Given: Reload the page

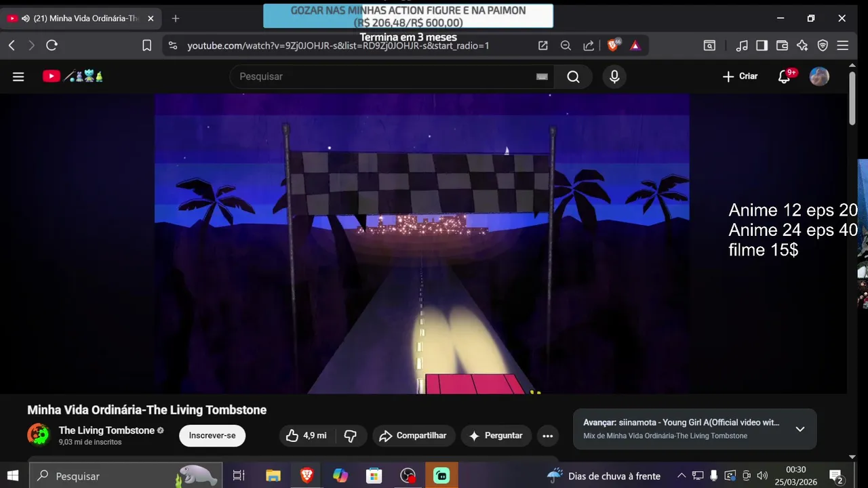Looking at the screenshot, I should pos(52,45).
